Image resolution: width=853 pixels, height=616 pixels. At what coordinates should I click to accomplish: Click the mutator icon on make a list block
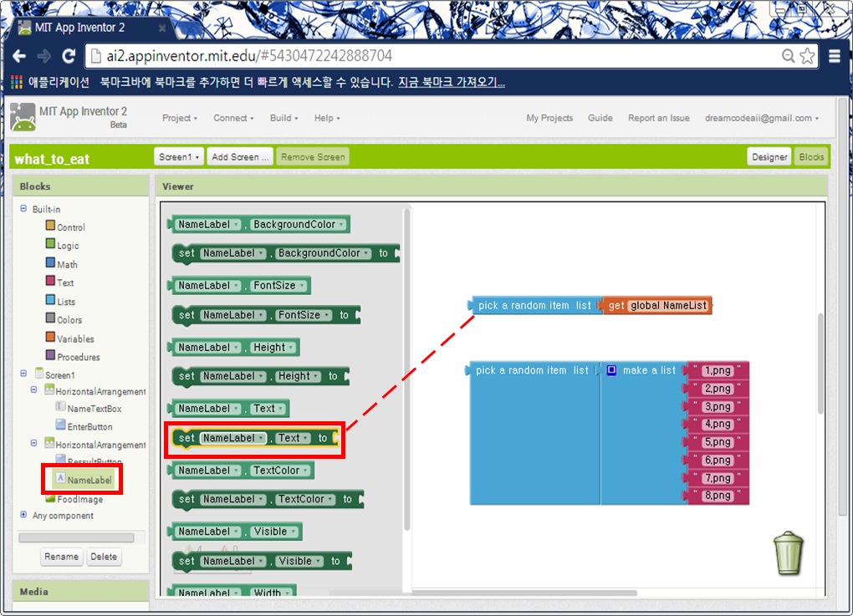click(x=611, y=370)
